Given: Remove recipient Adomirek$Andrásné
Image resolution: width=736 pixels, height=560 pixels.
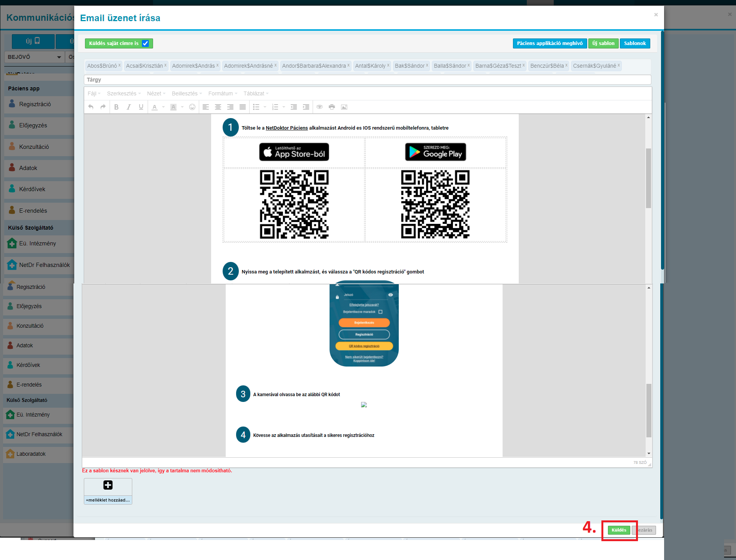Looking at the screenshot, I should click(x=275, y=65).
